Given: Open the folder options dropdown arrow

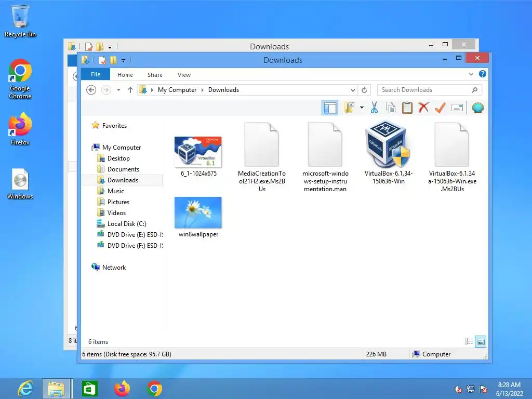Looking at the screenshot, I should 362,108.
